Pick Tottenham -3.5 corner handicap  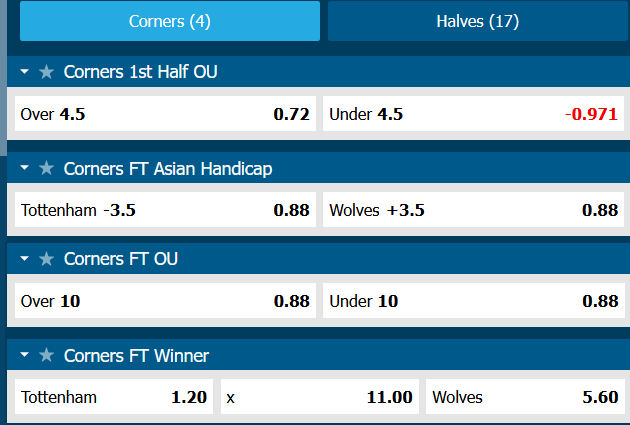coord(164,211)
